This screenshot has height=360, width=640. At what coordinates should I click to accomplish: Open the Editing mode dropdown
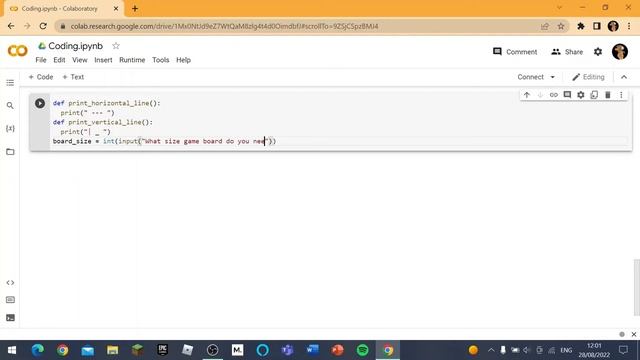click(588, 77)
